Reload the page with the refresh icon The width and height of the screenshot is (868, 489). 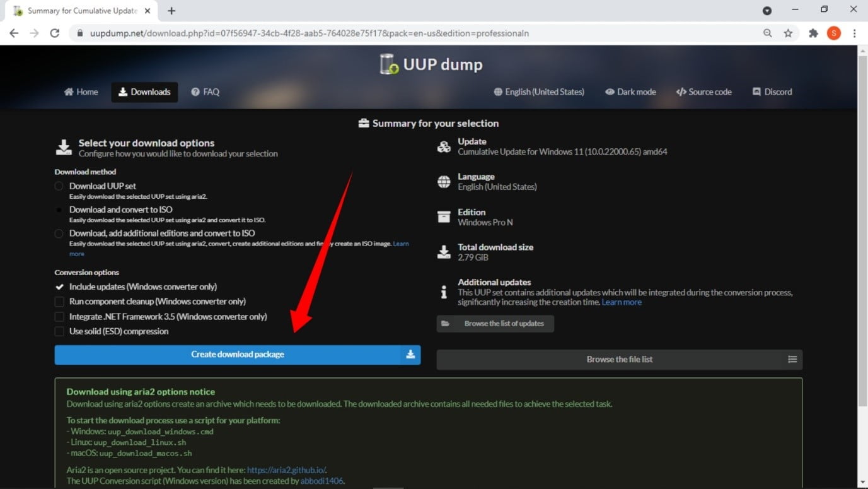point(55,33)
